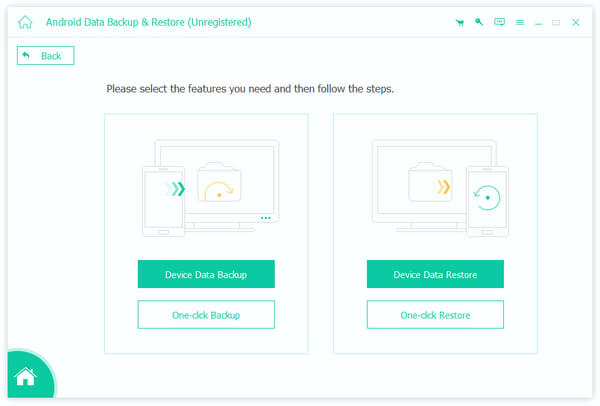
Task: Open the hamburger menu icon
Action: tap(520, 23)
